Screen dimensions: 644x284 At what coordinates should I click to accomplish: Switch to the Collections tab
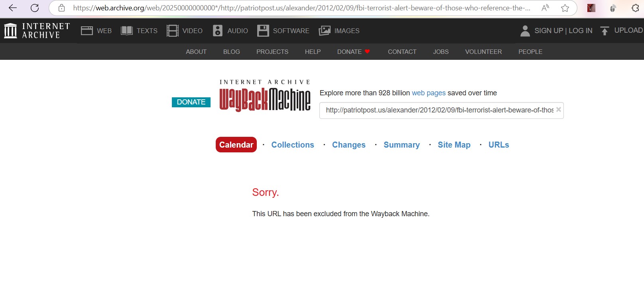[293, 145]
